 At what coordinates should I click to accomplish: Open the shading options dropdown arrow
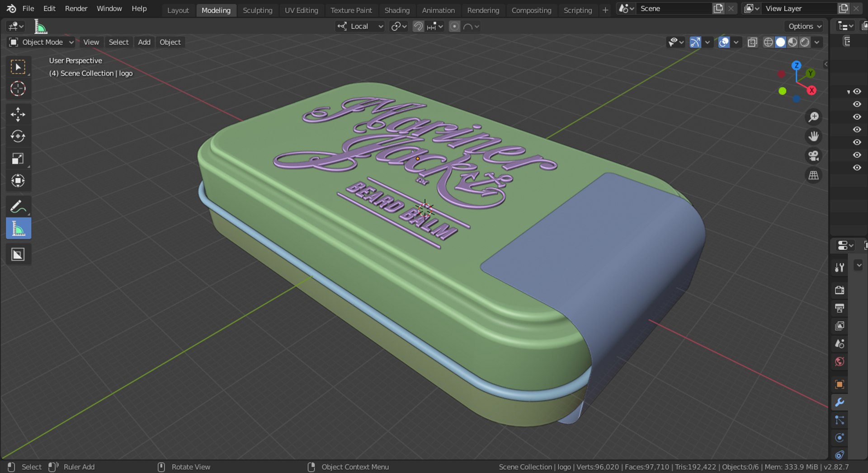coord(817,42)
